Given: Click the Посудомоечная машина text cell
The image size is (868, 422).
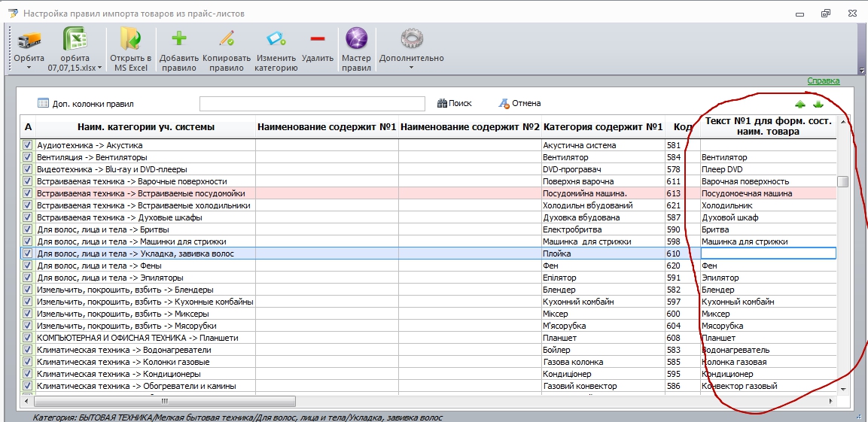Looking at the screenshot, I should pos(769,193).
